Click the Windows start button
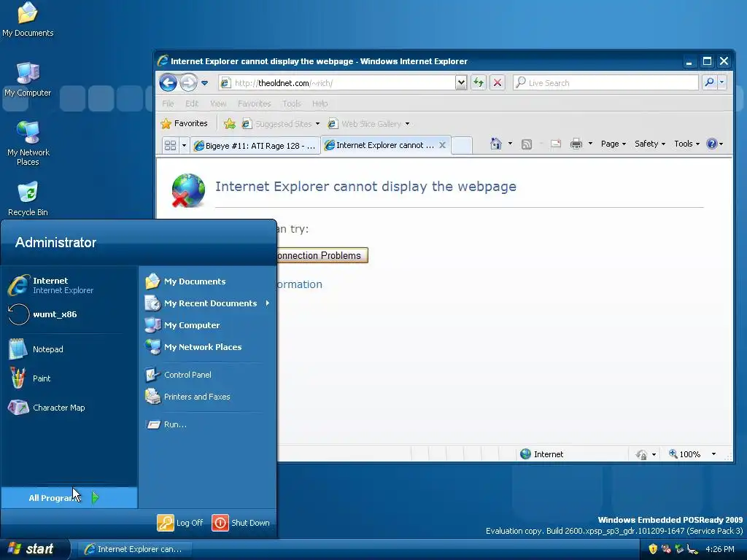Screen dimensions: 747x560 pos(34,549)
